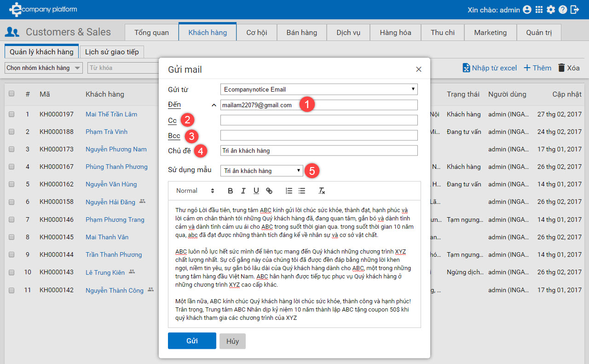Check the row for KH0000188
This screenshot has width=589, height=364.
coord(12,132)
